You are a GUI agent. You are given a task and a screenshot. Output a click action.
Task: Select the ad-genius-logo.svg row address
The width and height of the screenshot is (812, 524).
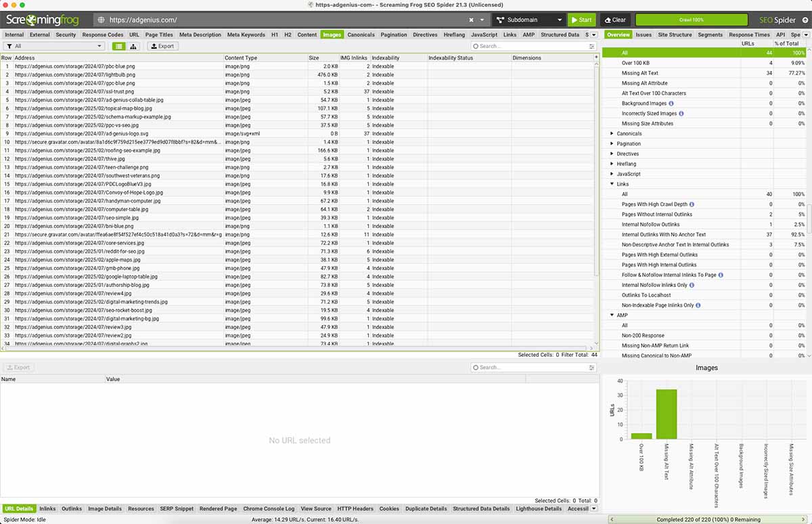(x=81, y=133)
